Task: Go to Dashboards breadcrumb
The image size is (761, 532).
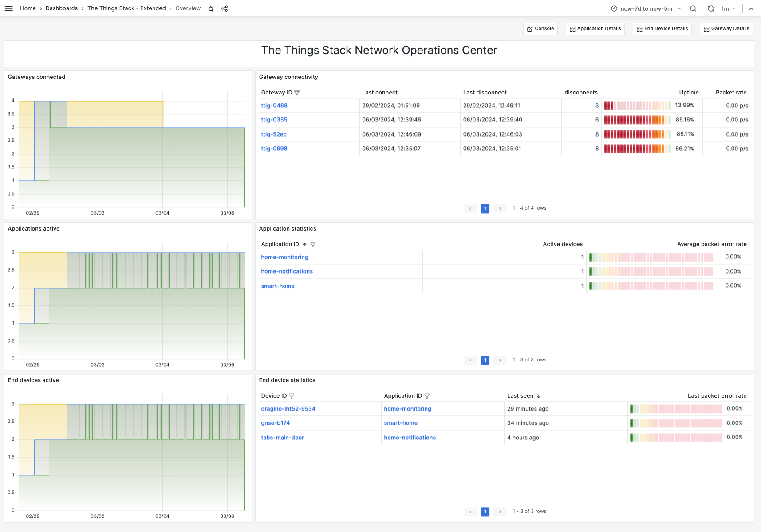Action: (x=61, y=8)
